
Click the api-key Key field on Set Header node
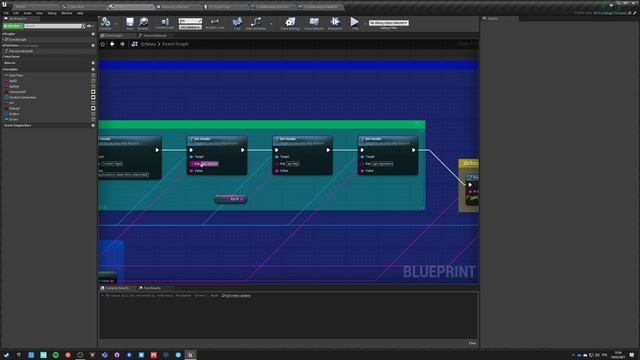pos(292,164)
